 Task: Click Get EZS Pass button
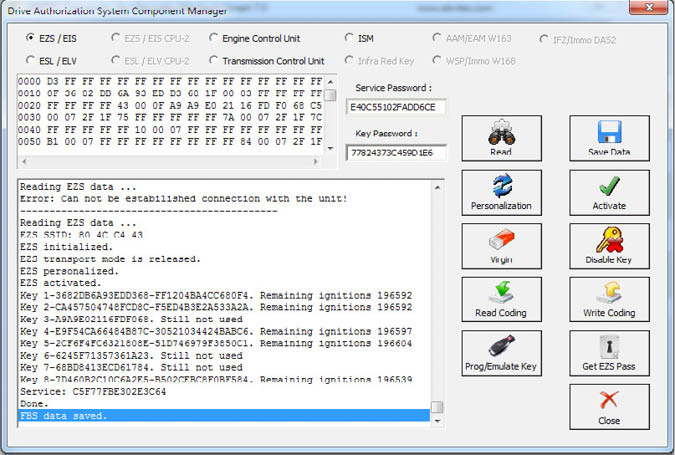tap(609, 354)
